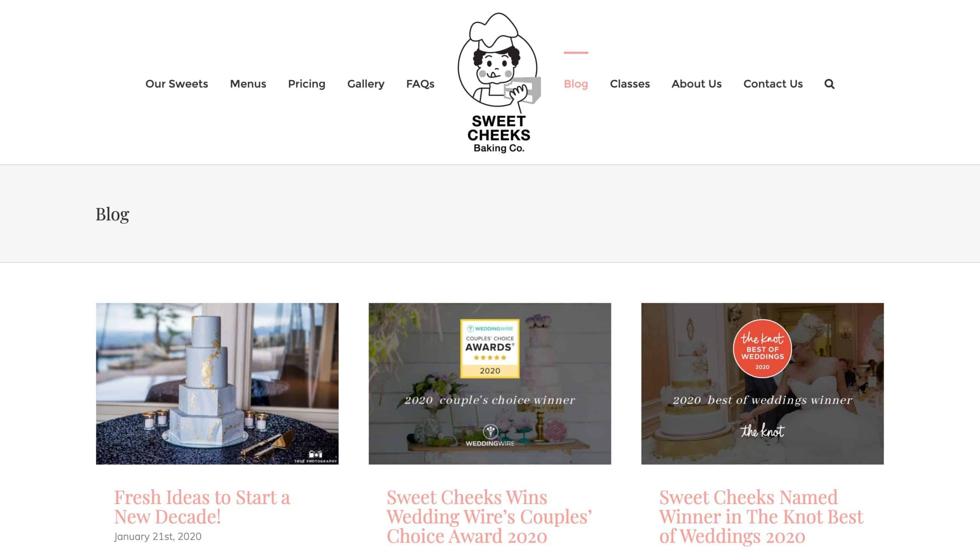
Task: Open the best of weddings winner image
Action: click(x=762, y=384)
